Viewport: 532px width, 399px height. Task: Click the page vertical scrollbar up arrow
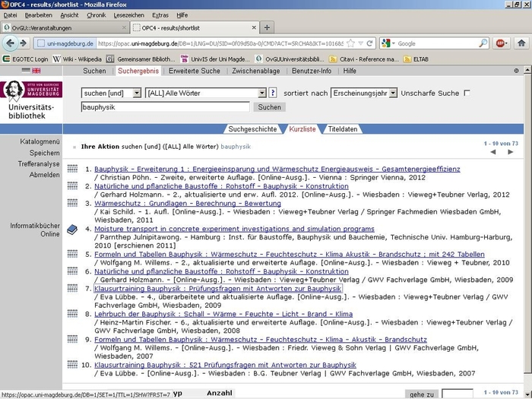(x=527, y=70)
